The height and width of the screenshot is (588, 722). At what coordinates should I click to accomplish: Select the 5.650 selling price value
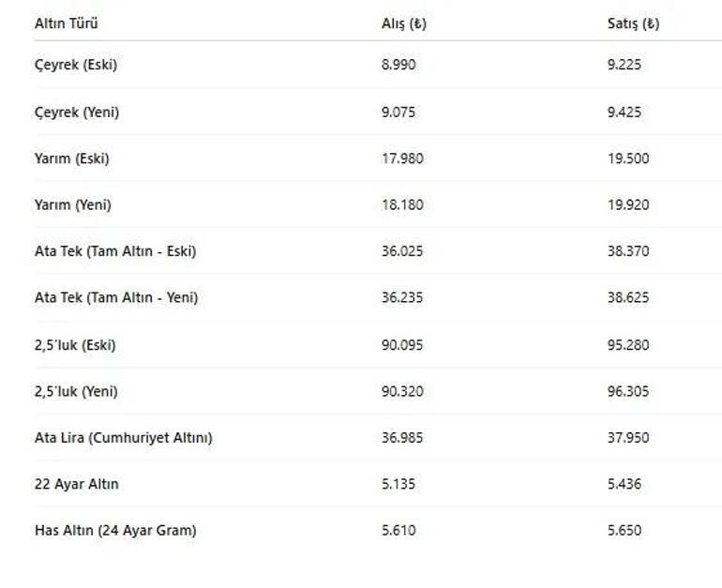[624, 530]
